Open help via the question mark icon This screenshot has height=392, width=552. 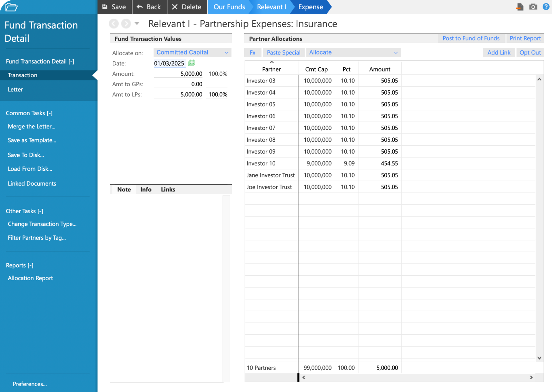(x=546, y=7)
